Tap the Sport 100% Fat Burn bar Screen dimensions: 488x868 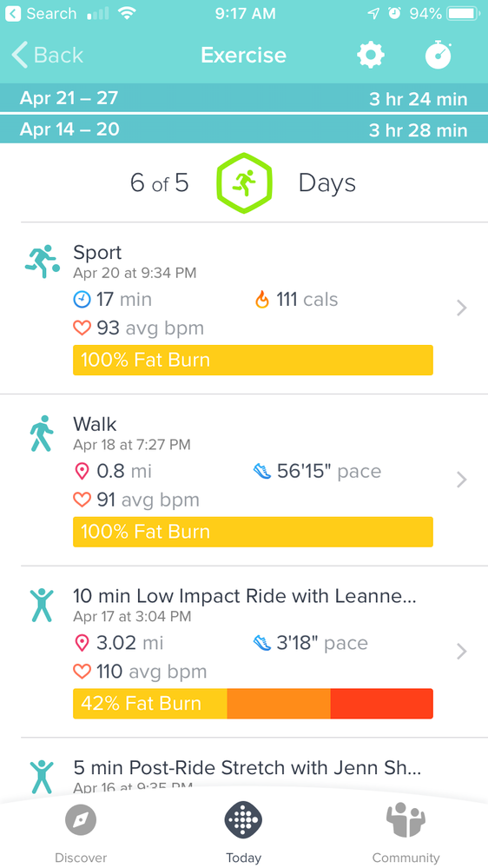tap(253, 361)
